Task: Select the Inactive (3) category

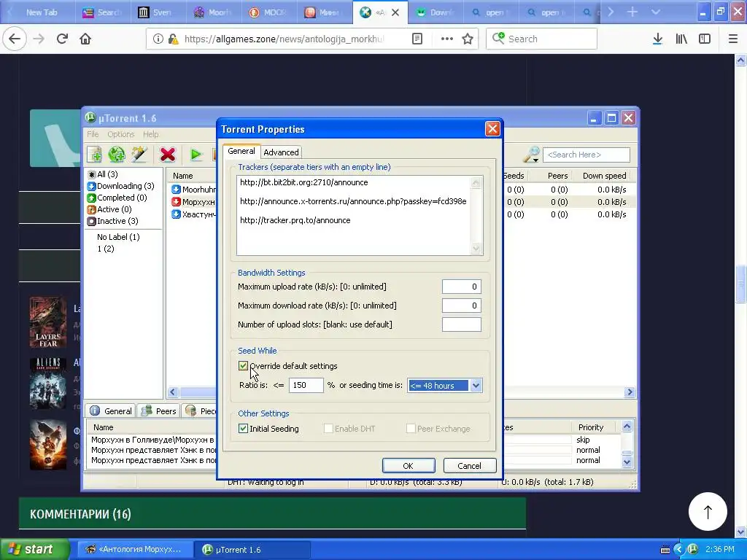Action: click(112, 221)
